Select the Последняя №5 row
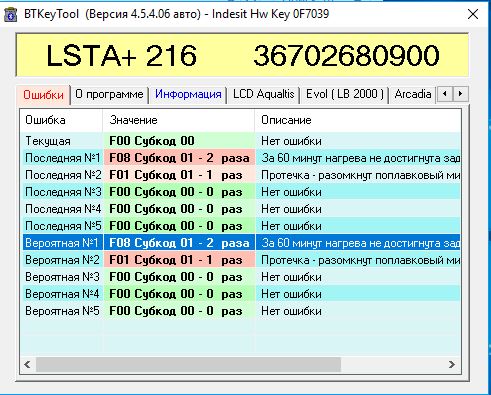491x395 pixels. [x=240, y=226]
